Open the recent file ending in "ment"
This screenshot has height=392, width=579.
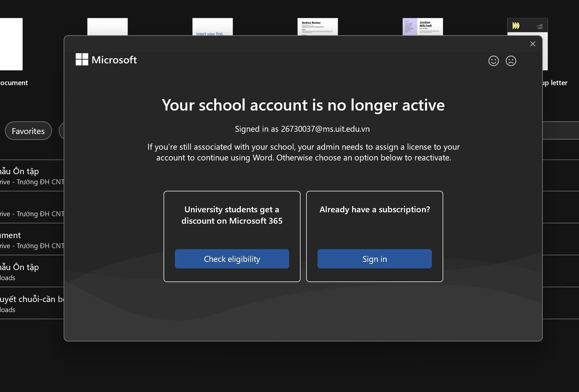[32, 240]
